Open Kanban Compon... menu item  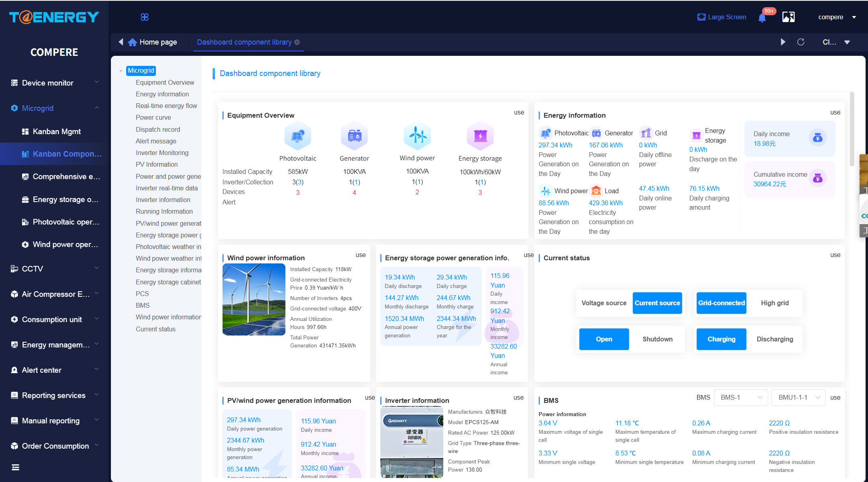(x=54, y=154)
